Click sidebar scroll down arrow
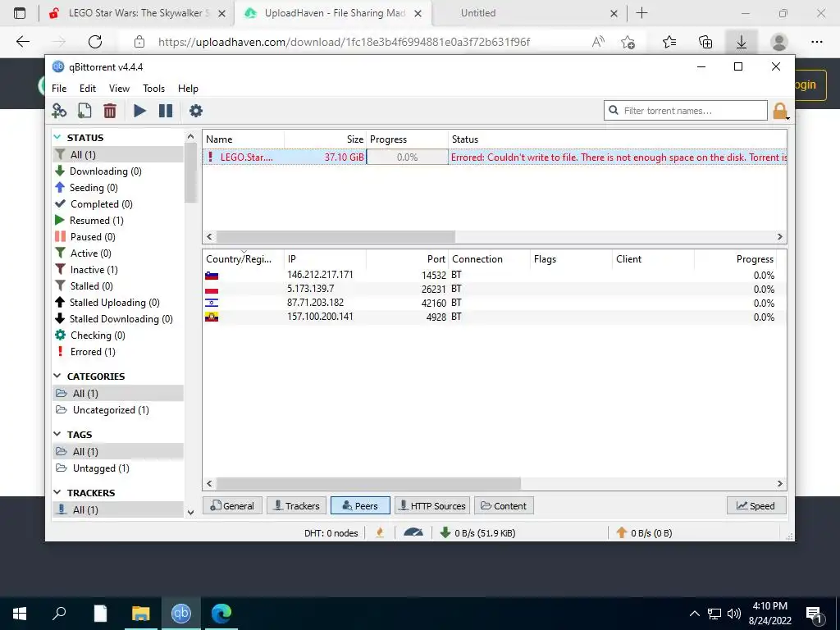The image size is (840, 630). point(190,513)
